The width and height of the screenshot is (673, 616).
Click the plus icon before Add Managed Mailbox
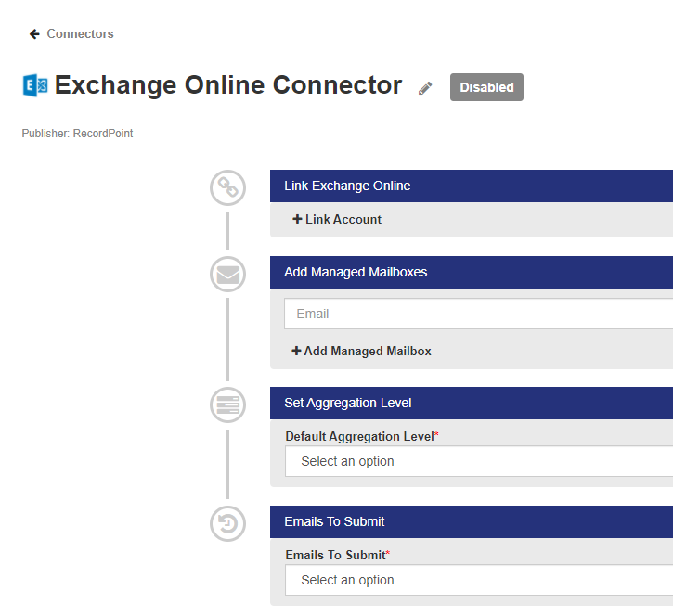pyautogui.click(x=296, y=351)
